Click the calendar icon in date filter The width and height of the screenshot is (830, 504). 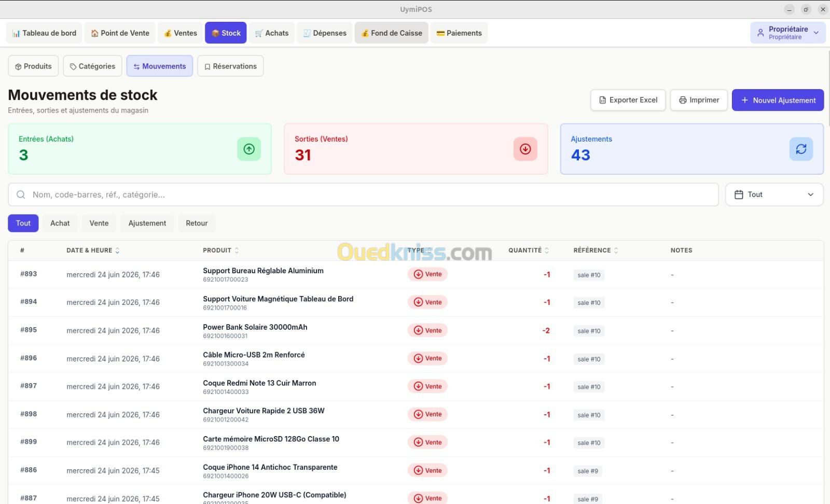point(739,194)
